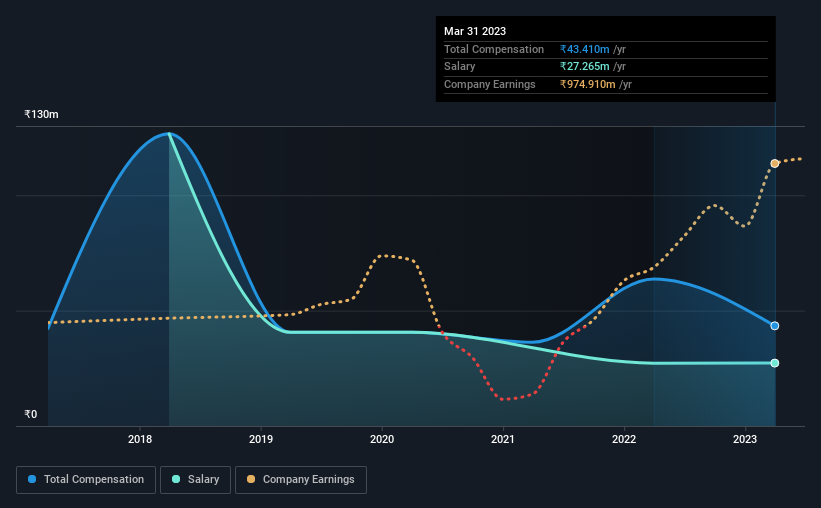821x508 pixels.
Task: Click the ₹974.910m company earnings value
Action: pos(587,84)
